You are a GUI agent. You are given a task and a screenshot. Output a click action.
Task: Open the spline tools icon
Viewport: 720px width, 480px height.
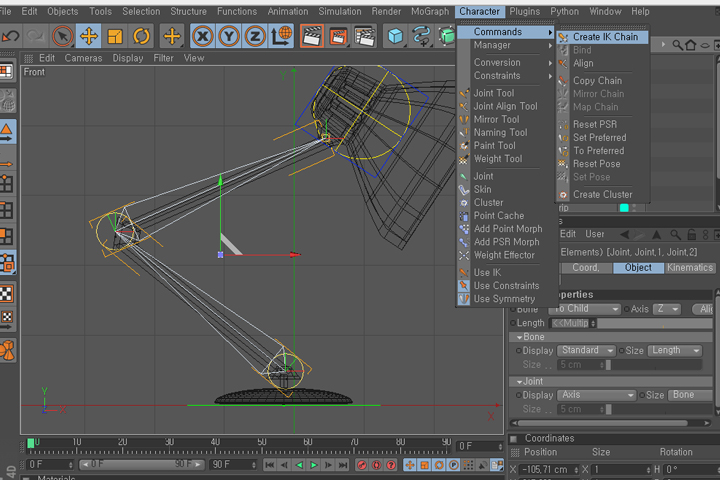(x=421, y=36)
